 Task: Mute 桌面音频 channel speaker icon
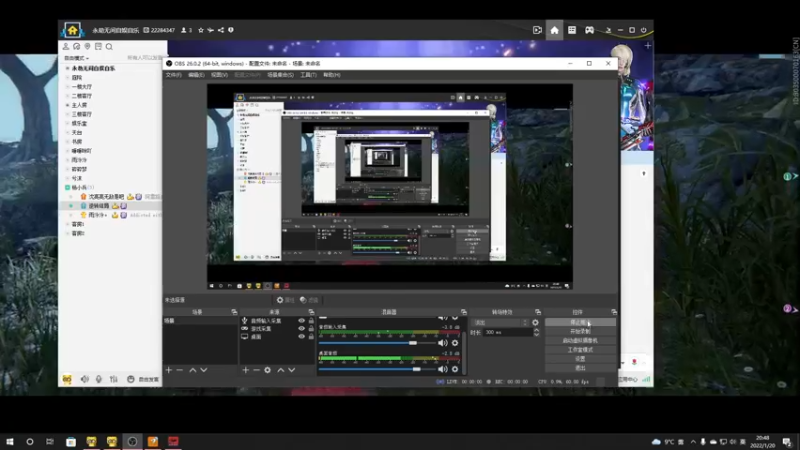tap(442, 369)
